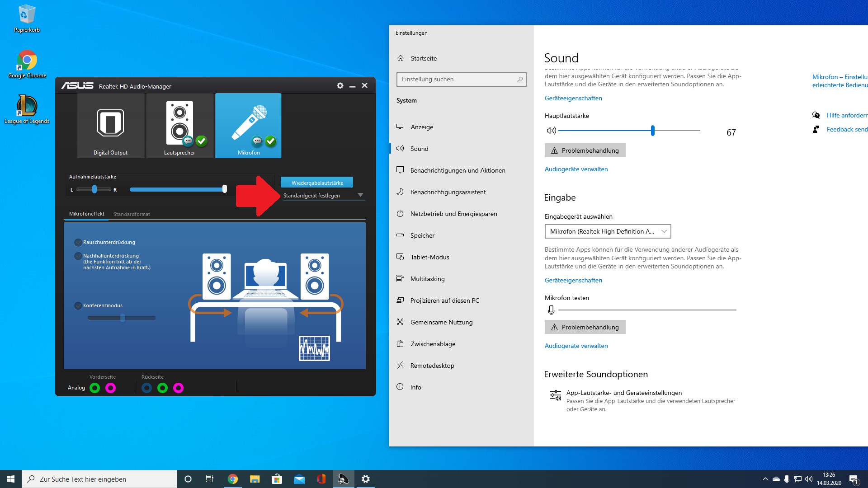Enable Nachhallunterdrückung option
Image resolution: width=868 pixels, height=488 pixels.
click(77, 256)
